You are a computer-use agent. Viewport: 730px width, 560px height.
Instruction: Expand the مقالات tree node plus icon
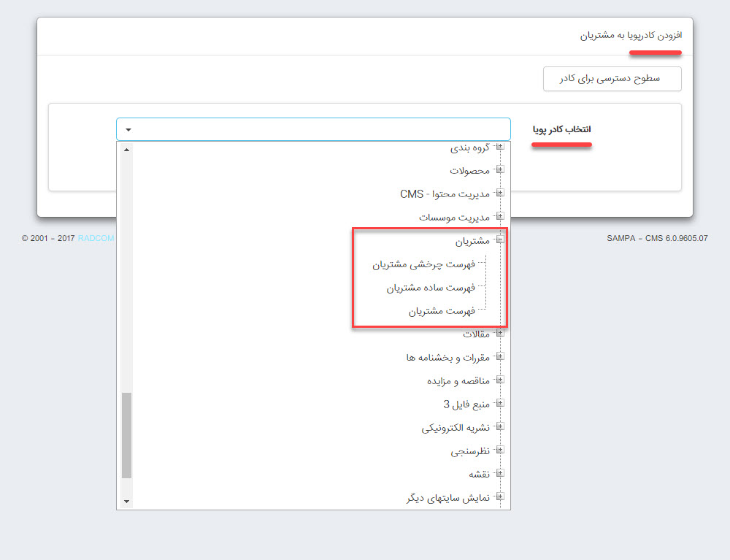pyautogui.click(x=500, y=333)
